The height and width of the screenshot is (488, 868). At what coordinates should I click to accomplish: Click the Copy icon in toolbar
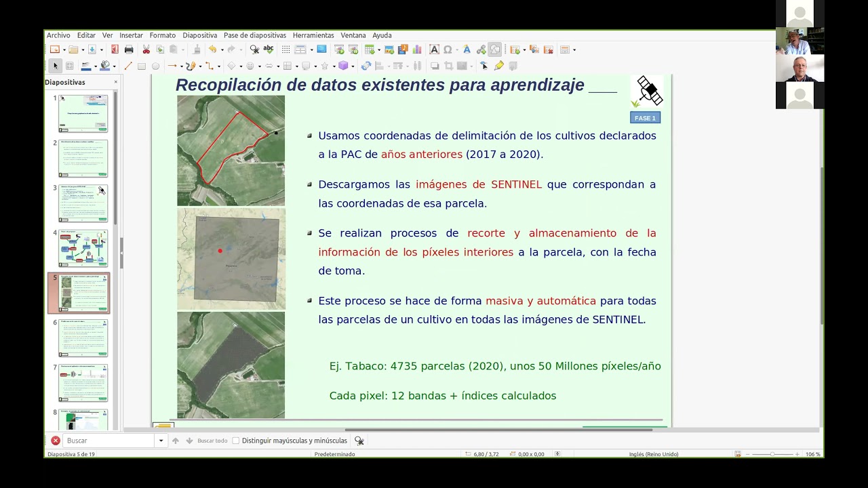[160, 49]
